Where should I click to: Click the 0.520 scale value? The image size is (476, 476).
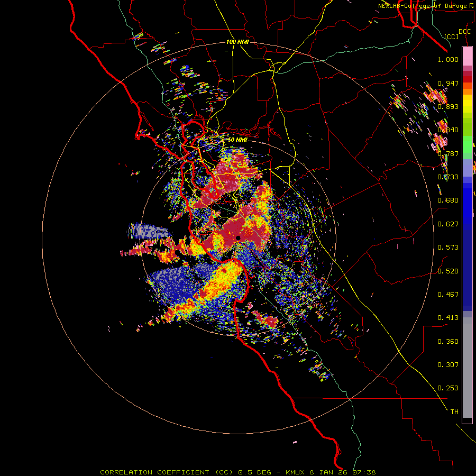pyautogui.click(x=448, y=271)
